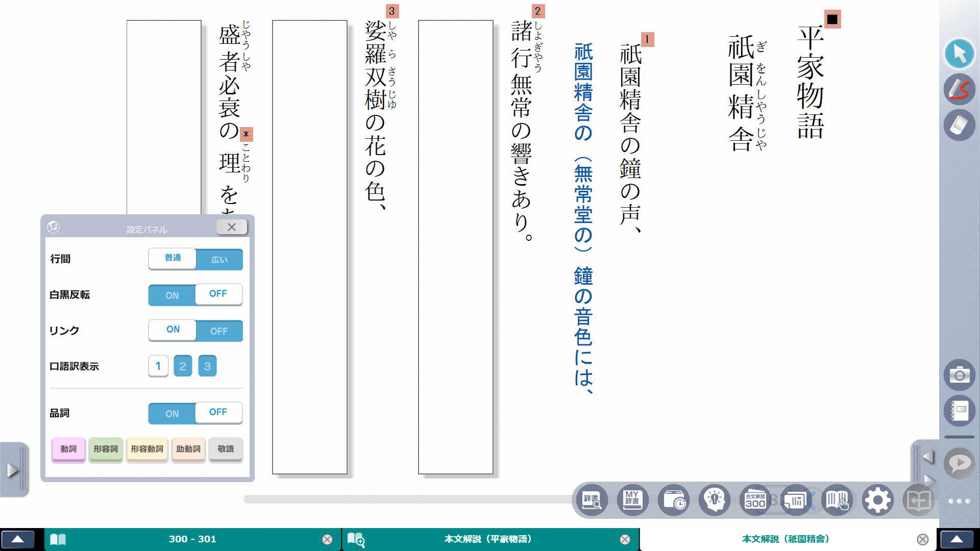Expand the bottom-left up-arrow panel
The image size is (980, 551).
pos(19,539)
